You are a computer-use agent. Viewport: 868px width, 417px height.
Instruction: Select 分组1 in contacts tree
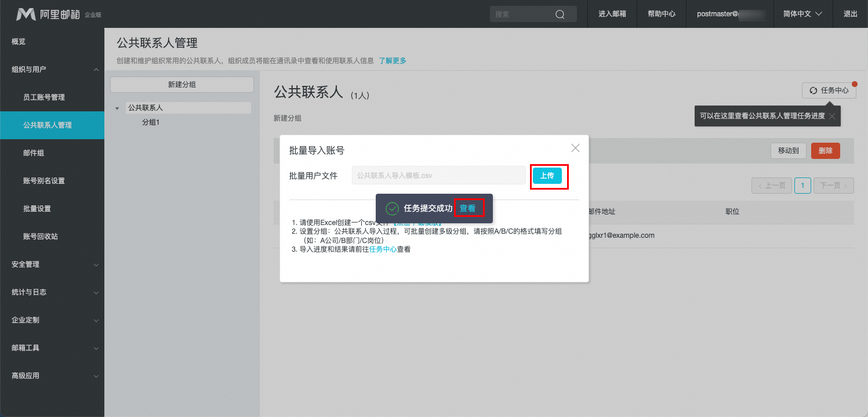pos(151,122)
